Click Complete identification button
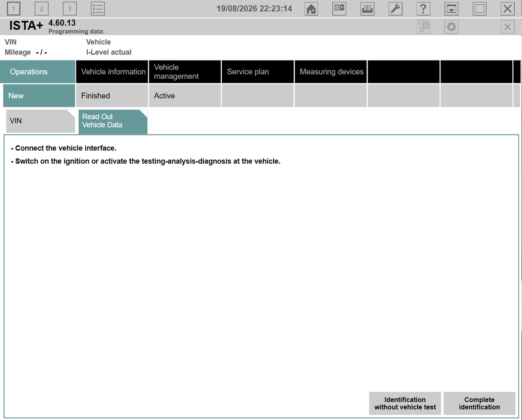 pyautogui.click(x=479, y=403)
